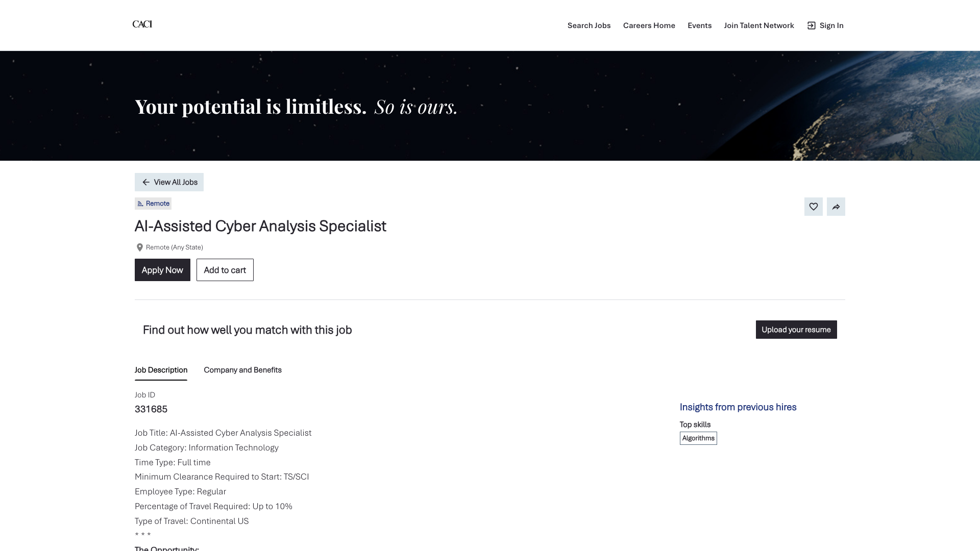Upload your resume for job match
The width and height of the screenshot is (980, 551).
click(796, 330)
